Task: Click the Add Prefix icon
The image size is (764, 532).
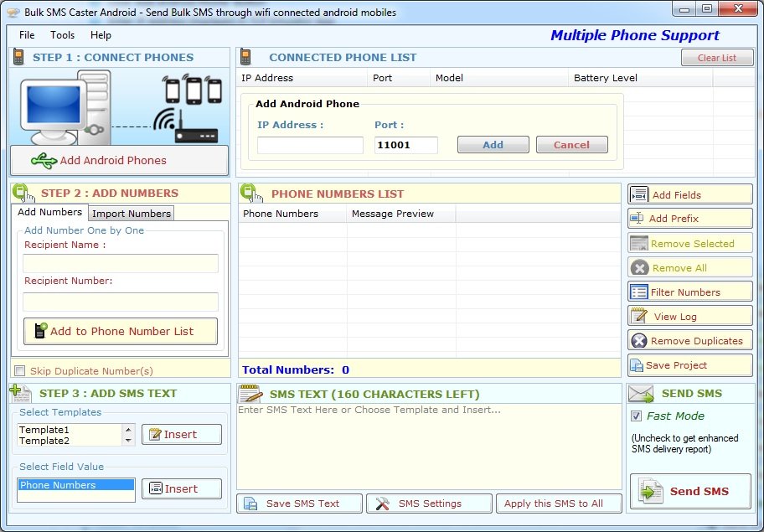Action: (637, 219)
